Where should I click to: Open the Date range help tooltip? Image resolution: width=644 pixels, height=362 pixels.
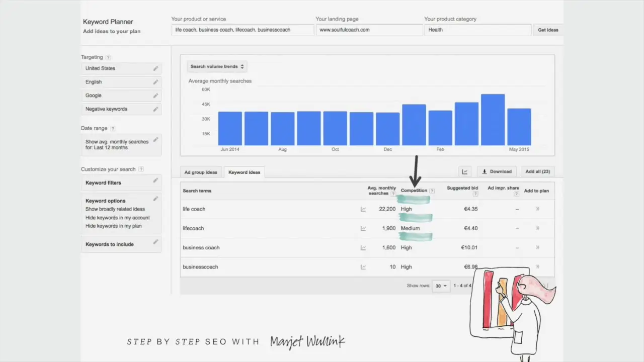tap(113, 129)
